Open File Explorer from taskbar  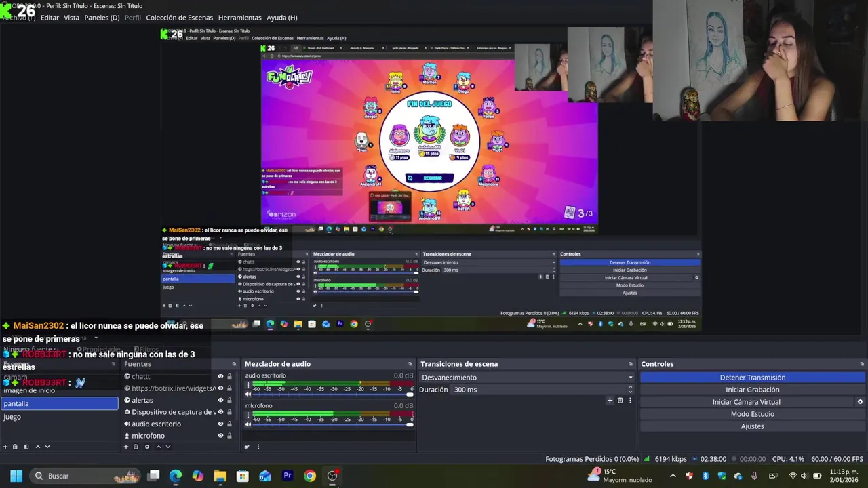[x=220, y=476]
